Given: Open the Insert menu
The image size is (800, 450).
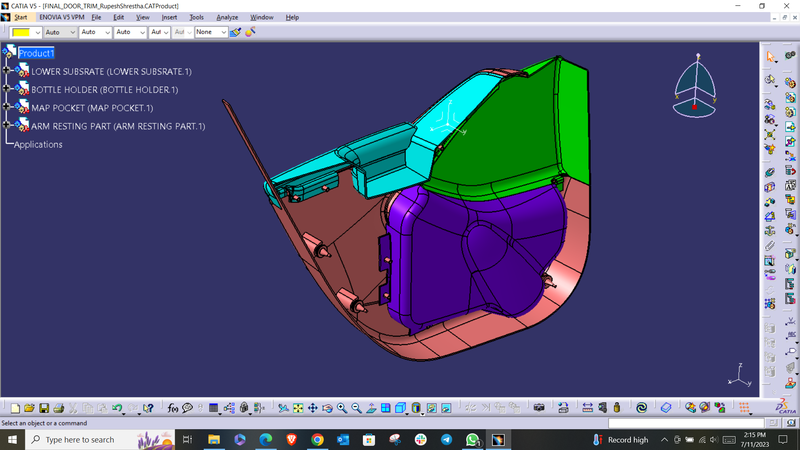Looking at the screenshot, I should click(169, 17).
